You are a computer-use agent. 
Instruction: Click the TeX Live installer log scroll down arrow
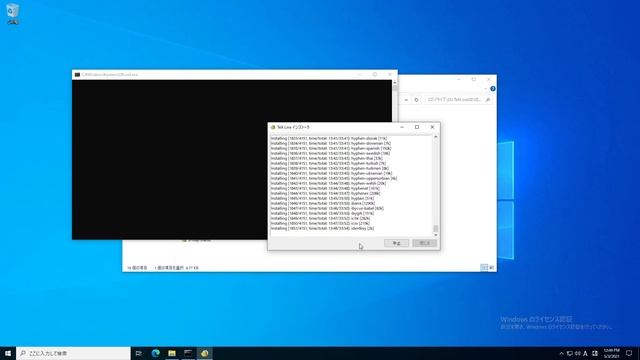click(436, 235)
